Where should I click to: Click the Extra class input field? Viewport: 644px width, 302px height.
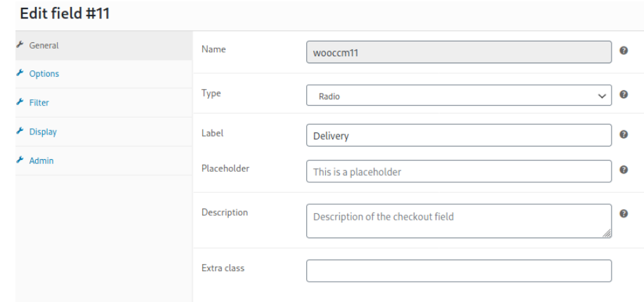click(459, 271)
